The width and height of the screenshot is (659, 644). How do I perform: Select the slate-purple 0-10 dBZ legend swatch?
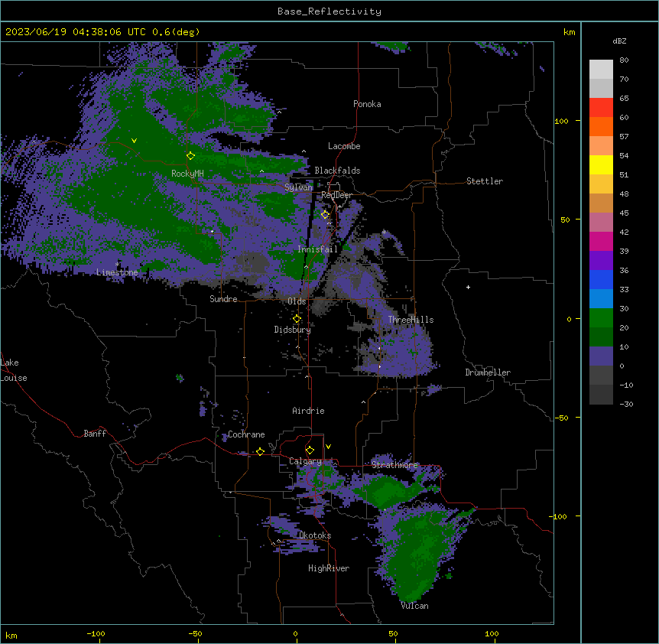[x=601, y=356]
